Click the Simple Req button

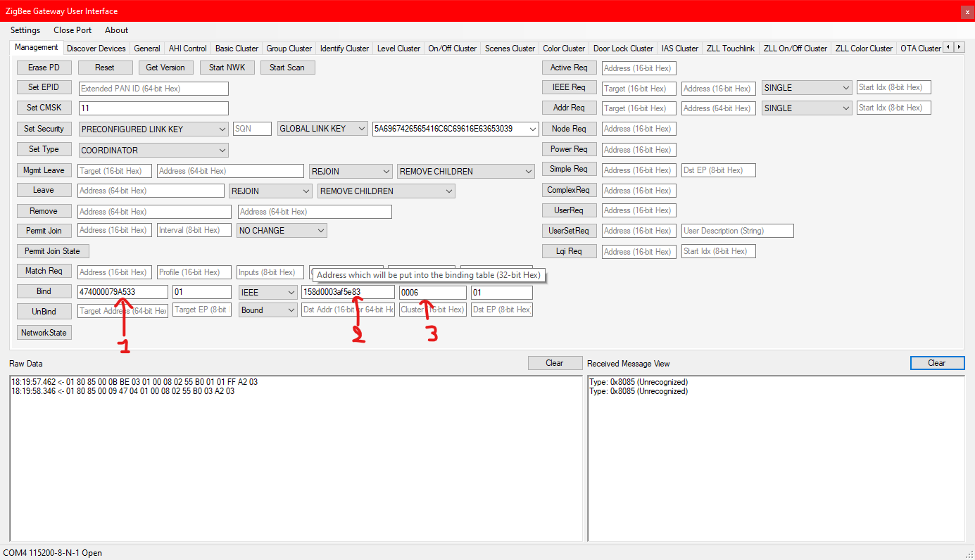[570, 169]
